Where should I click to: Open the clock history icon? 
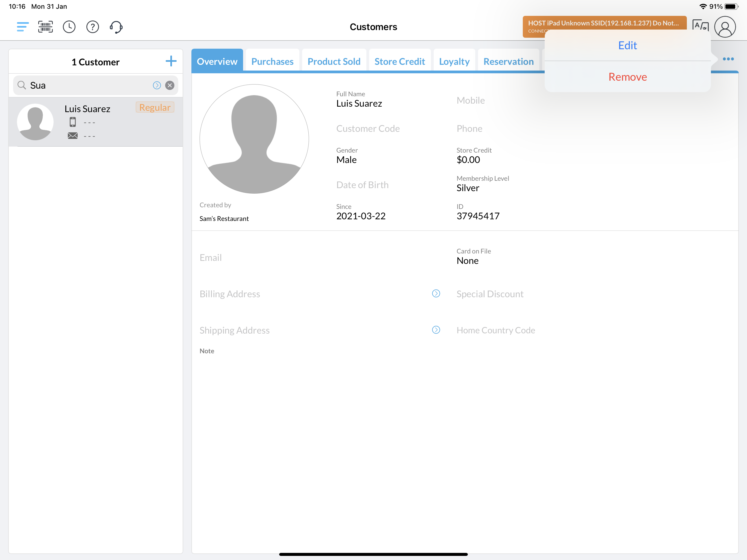pyautogui.click(x=69, y=27)
